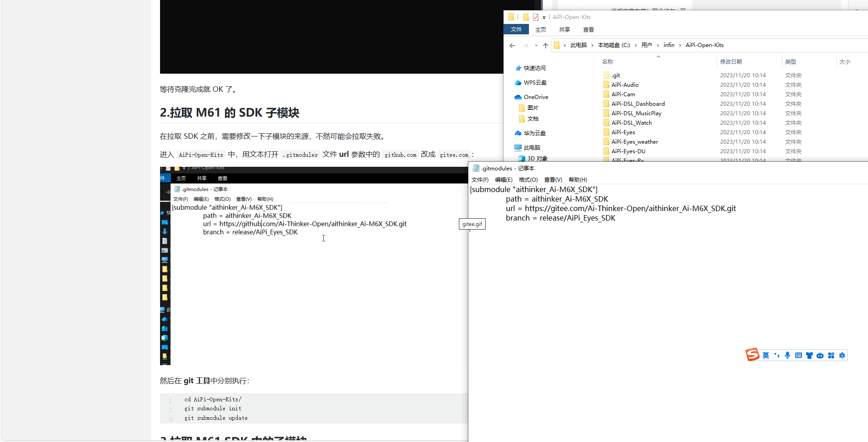Select the AiPi-Eyes-DU folder icon

[606, 151]
